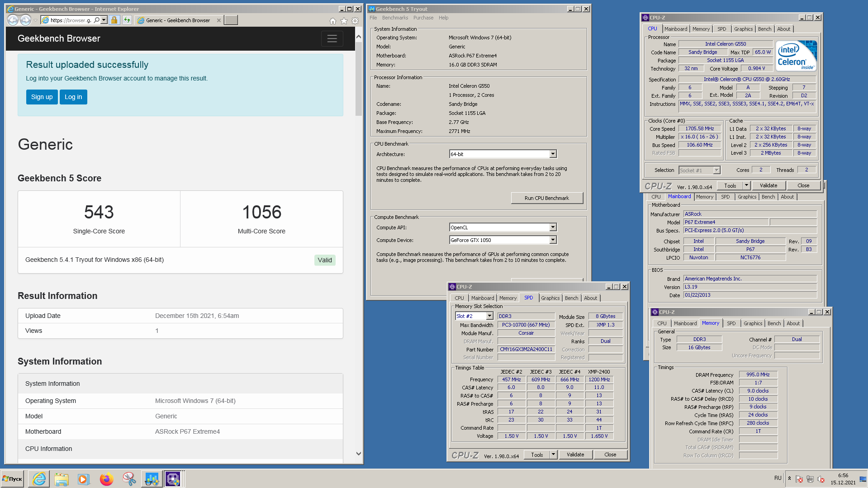This screenshot has height=488, width=868.
Task: Click the URL address field
Action: click(71, 20)
